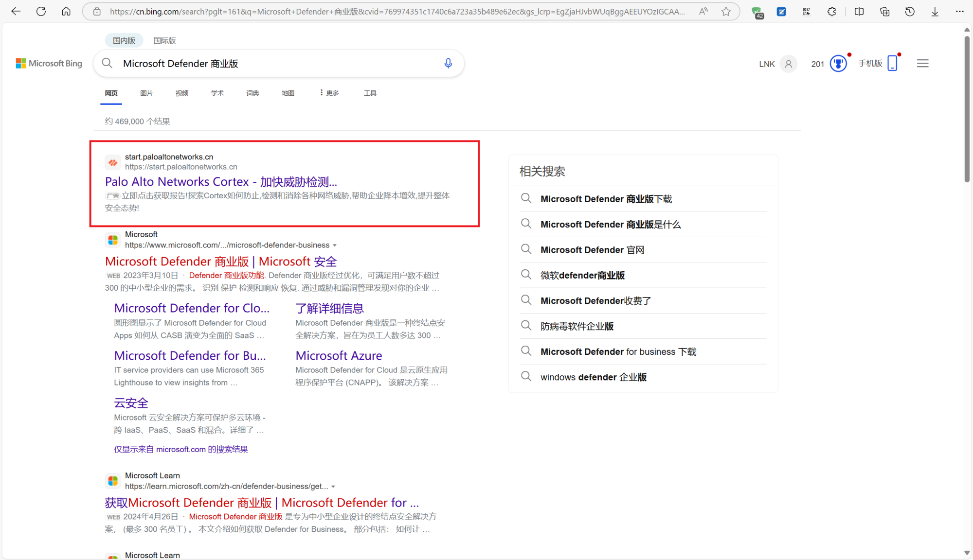The image size is (973, 560).
Task: Expand the 更多 dropdown in search tabs
Action: [329, 92]
